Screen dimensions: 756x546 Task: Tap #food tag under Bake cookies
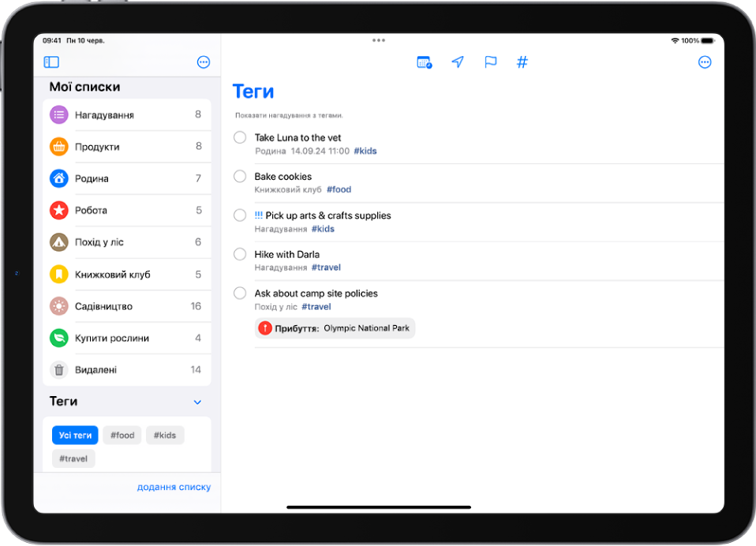coord(339,189)
